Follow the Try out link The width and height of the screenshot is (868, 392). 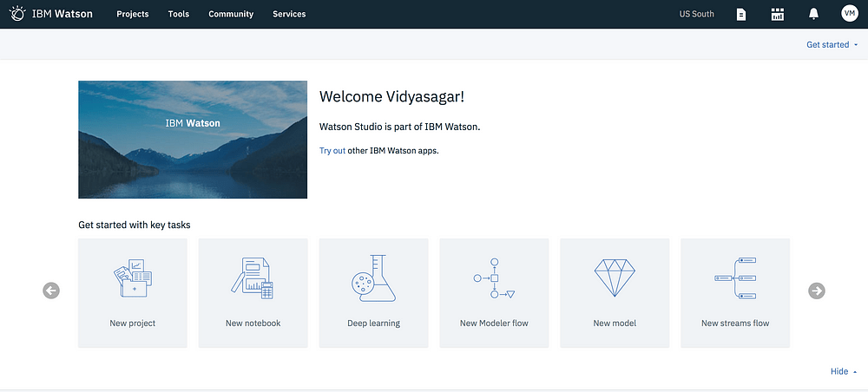coord(332,150)
